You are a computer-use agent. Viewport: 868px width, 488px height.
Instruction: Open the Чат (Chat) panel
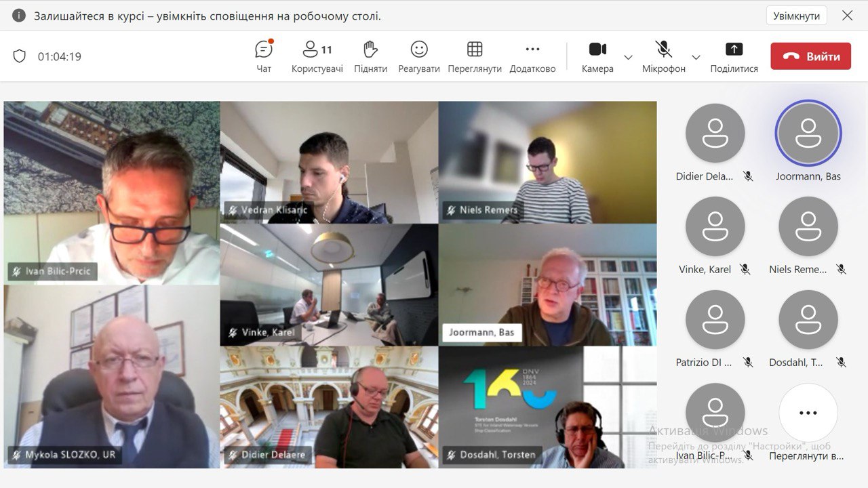click(264, 56)
